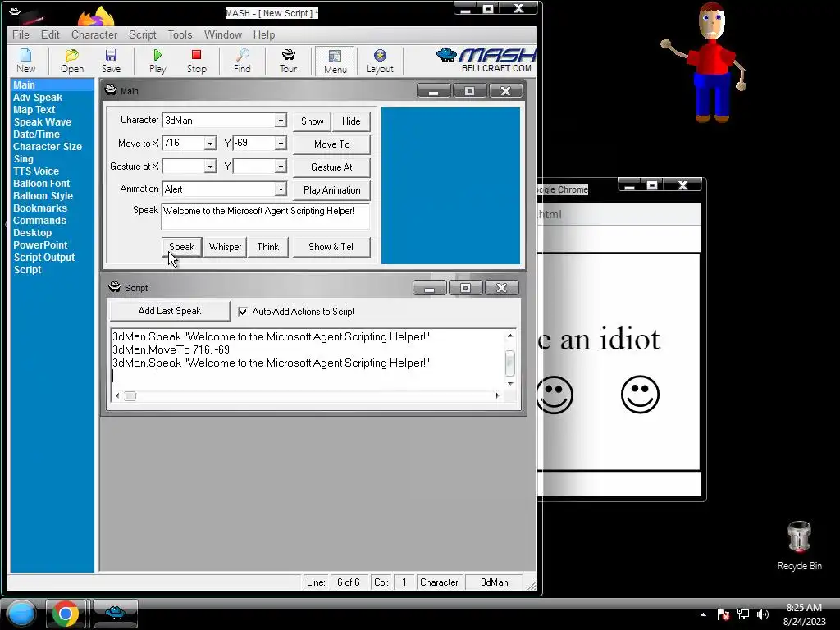Click the Move To button
The height and width of the screenshot is (630, 840).
tap(331, 144)
